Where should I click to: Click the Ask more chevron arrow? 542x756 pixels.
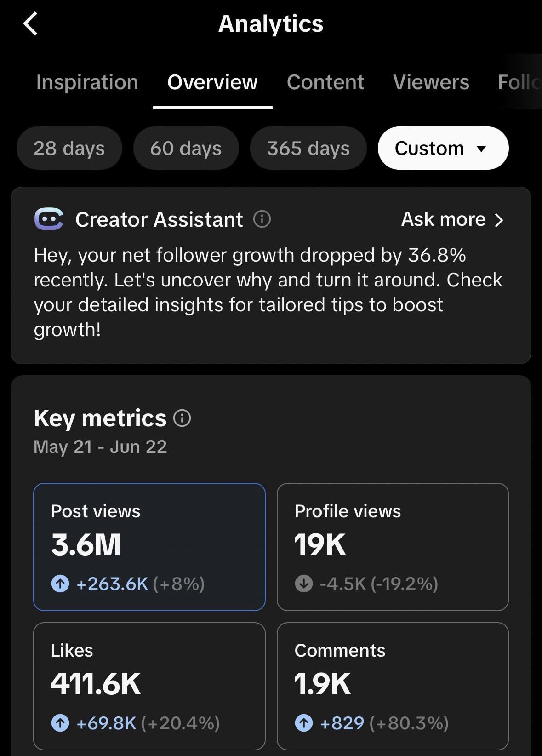click(x=499, y=220)
